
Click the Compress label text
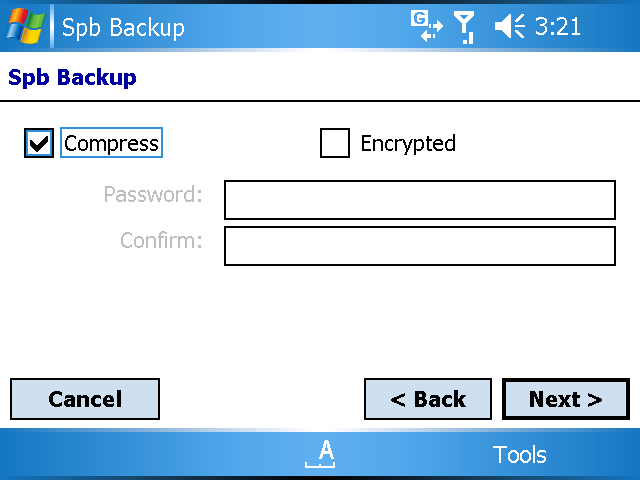coord(111,143)
